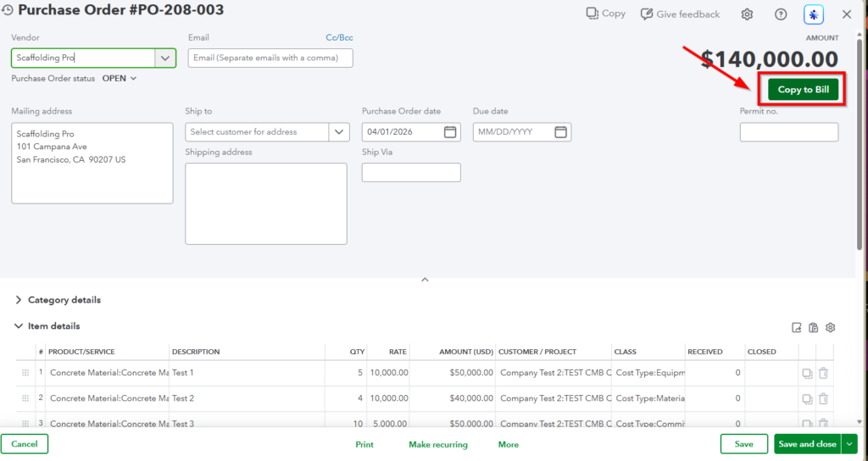Screen dimensions: 868x461
Task: Duplicate line 2 using copy icon
Action: [x=807, y=398]
